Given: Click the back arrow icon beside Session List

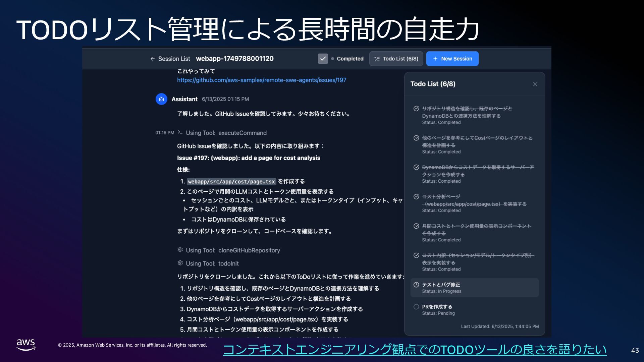Looking at the screenshot, I should coord(153,59).
